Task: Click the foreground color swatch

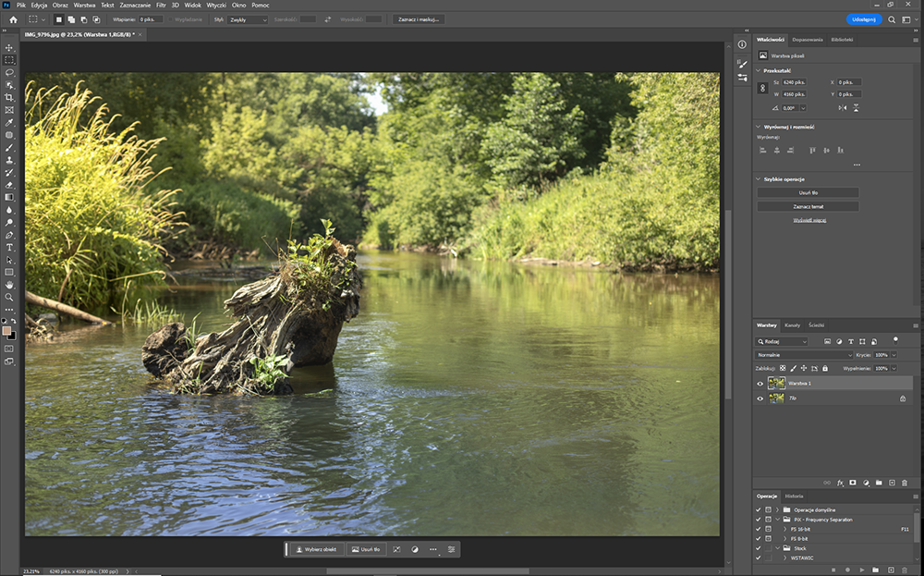Action: point(7,330)
